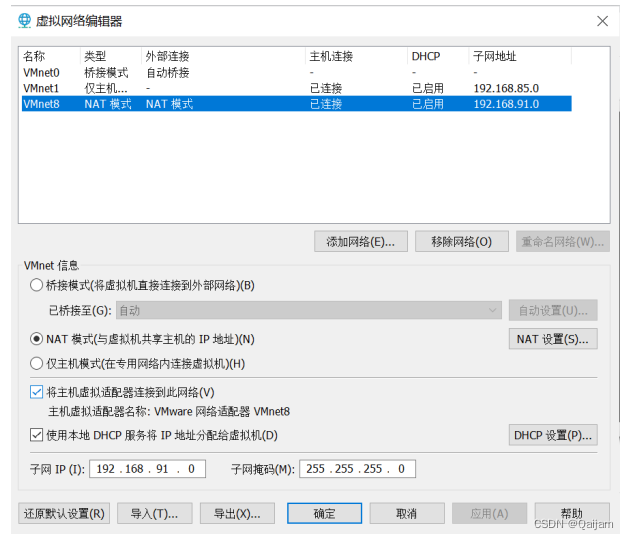Select the bridged mode (桥接模式) radio button
Screen dimensions: 629x540
click(x=37, y=285)
